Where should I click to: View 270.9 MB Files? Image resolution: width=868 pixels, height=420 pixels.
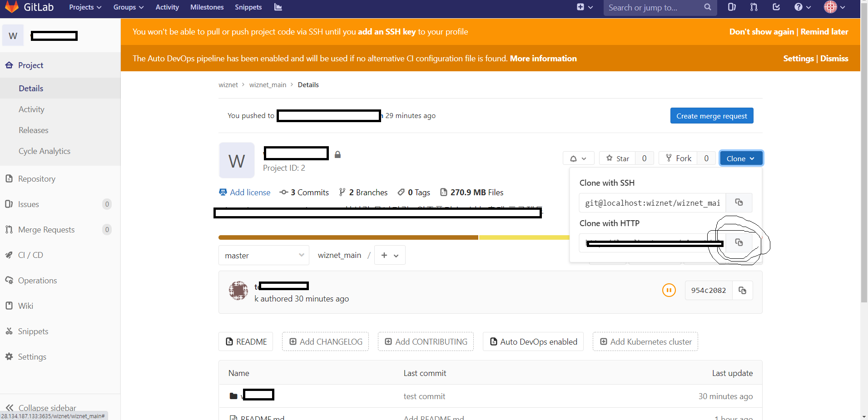click(472, 193)
